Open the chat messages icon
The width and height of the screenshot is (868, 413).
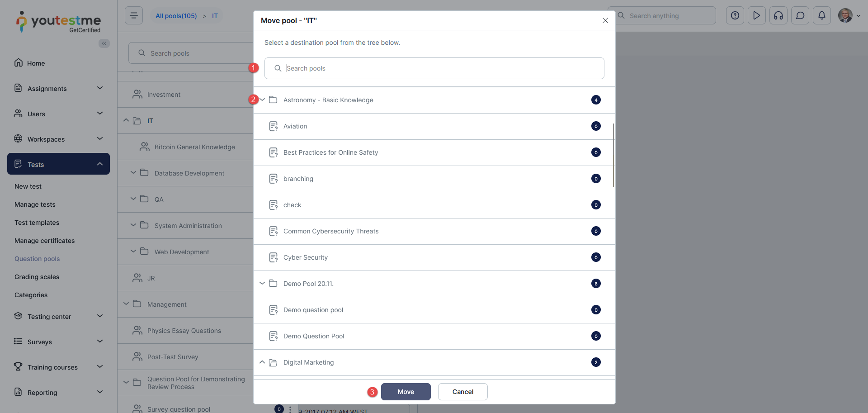800,16
